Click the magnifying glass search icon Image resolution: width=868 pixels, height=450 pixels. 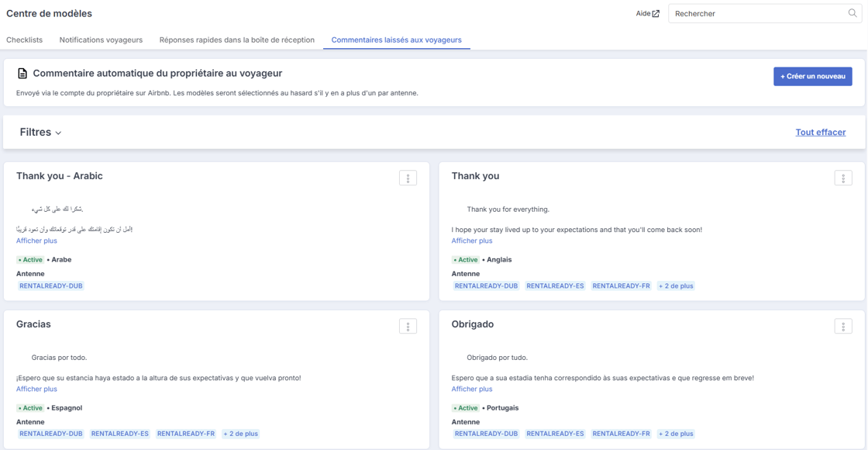point(852,13)
